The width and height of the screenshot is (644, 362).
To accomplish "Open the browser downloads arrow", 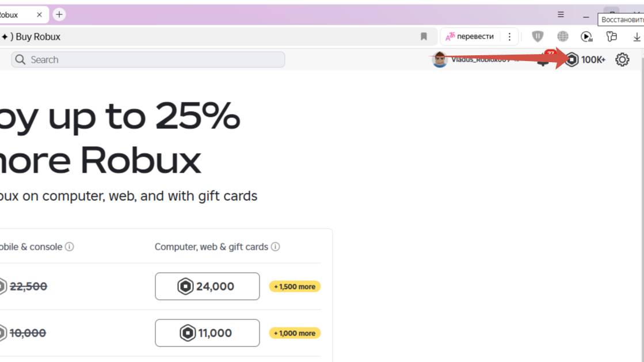I will click(x=637, y=37).
